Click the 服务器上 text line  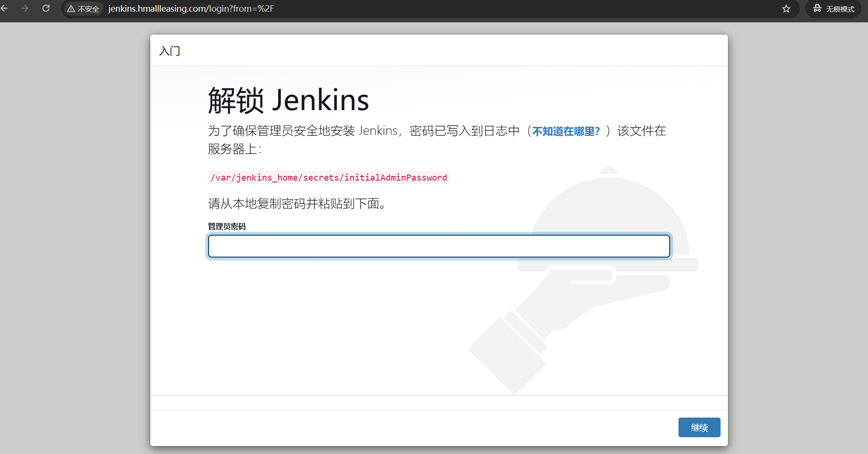coord(234,149)
